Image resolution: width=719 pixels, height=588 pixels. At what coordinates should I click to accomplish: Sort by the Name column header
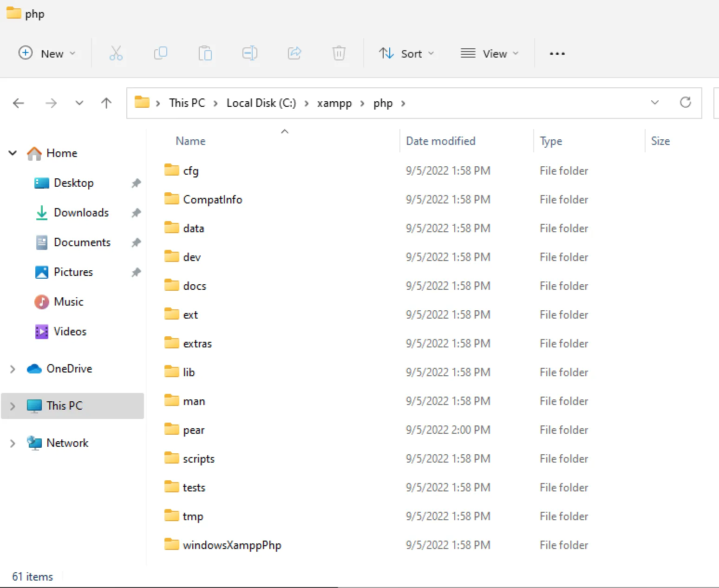pyautogui.click(x=190, y=141)
